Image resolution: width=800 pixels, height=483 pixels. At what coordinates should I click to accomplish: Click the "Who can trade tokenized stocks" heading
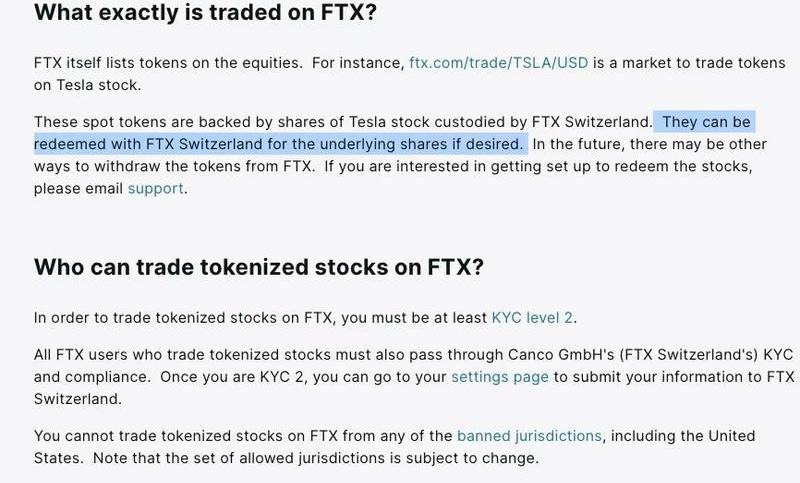[258, 267]
